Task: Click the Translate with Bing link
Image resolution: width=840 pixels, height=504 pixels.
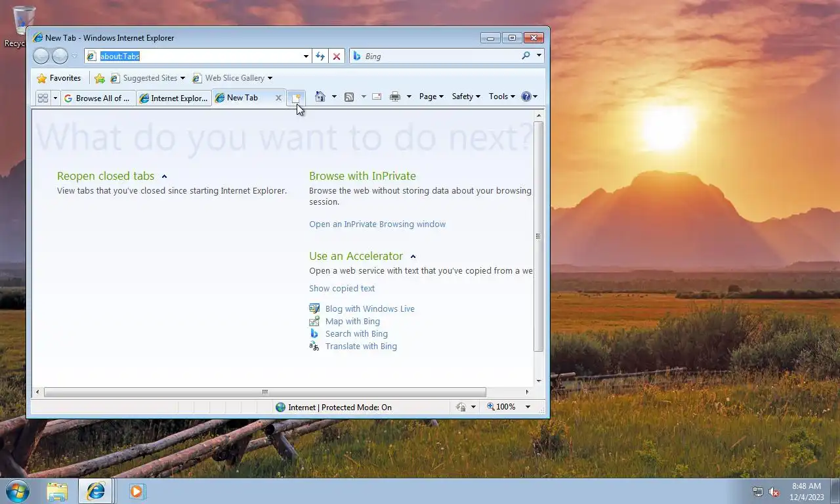Action: click(x=361, y=346)
